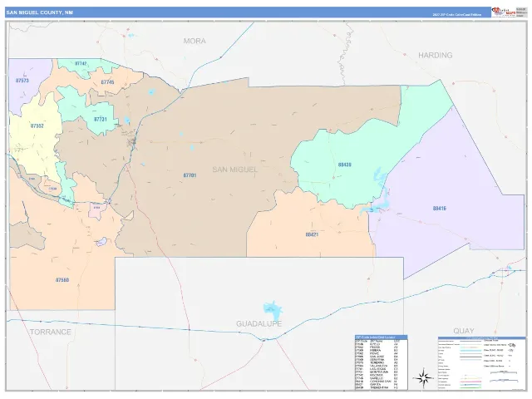Click the HARDING county label
532x399 pixels.
[x=436, y=56]
